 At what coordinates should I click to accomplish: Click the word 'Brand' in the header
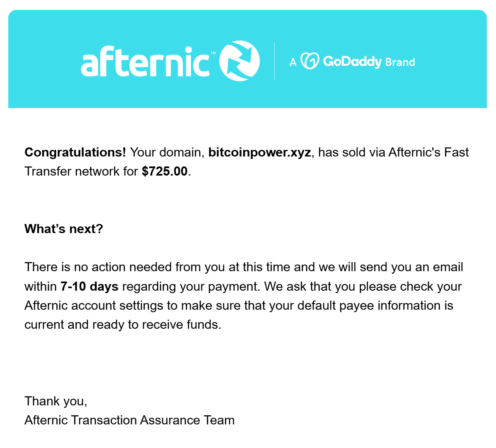point(400,62)
